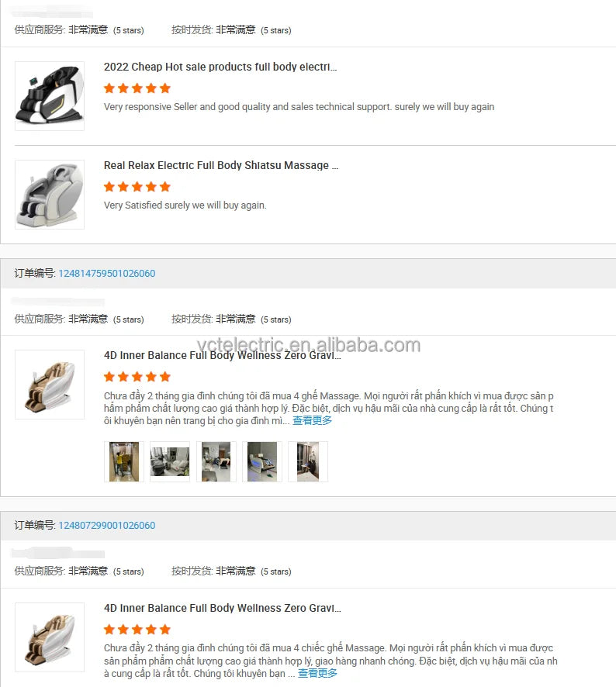
Task: Click star rating under the bottom 4D Inner Balance
Action: pos(137,630)
